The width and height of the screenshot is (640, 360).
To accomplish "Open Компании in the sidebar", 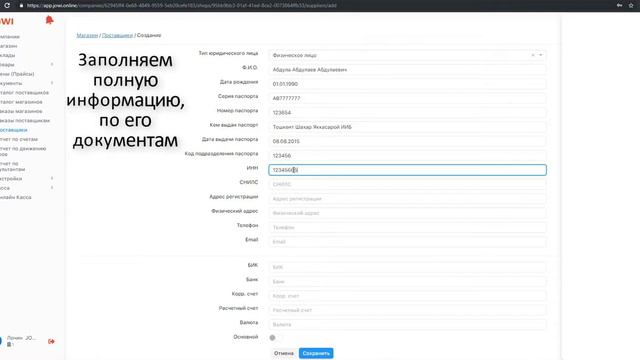I will click(x=10, y=37).
